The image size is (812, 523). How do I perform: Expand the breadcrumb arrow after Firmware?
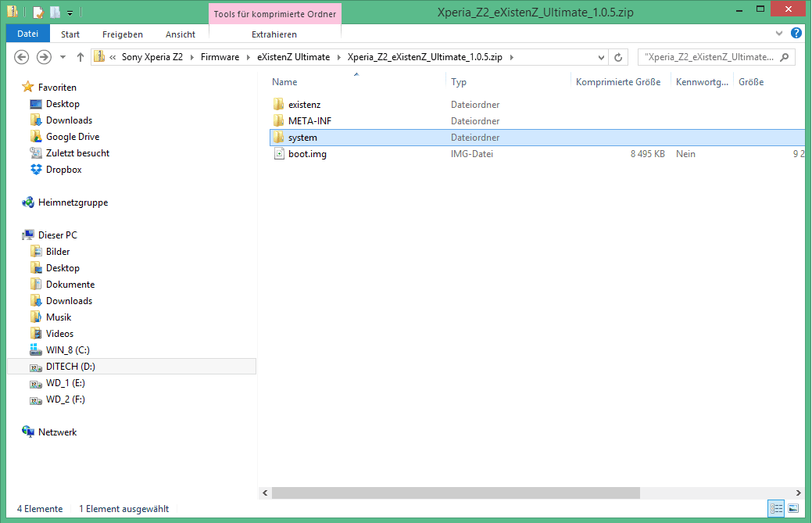pos(249,57)
